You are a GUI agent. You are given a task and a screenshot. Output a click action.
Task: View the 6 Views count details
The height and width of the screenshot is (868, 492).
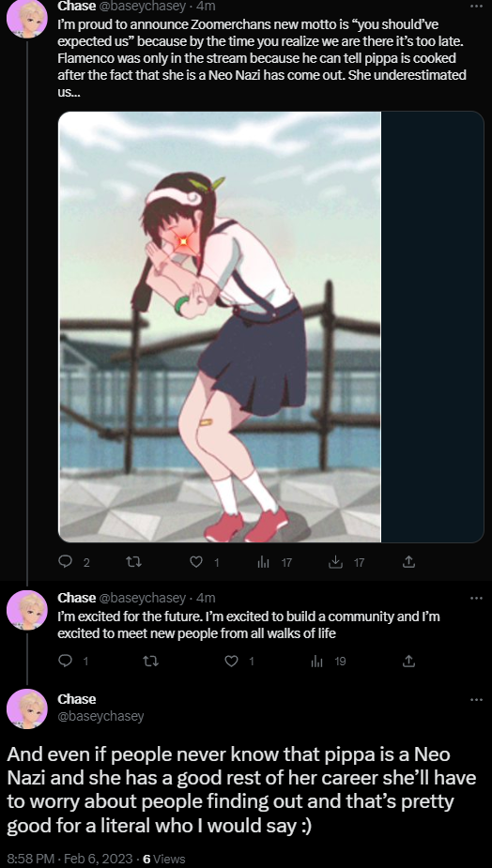point(164,859)
